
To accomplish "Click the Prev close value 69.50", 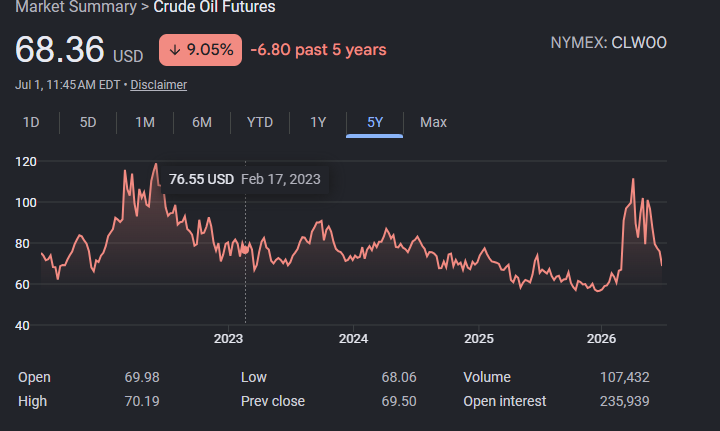I will click(x=399, y=401).
